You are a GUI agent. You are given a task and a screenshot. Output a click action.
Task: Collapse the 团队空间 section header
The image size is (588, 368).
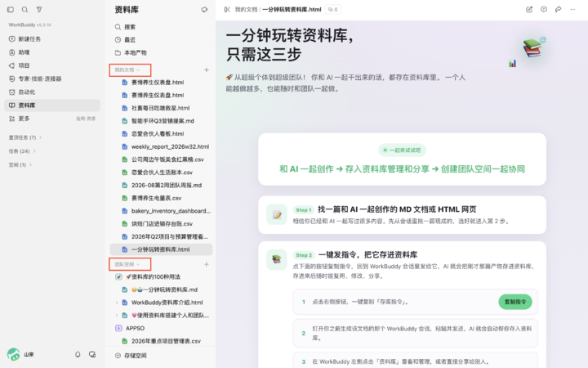[x=127, y=264]
